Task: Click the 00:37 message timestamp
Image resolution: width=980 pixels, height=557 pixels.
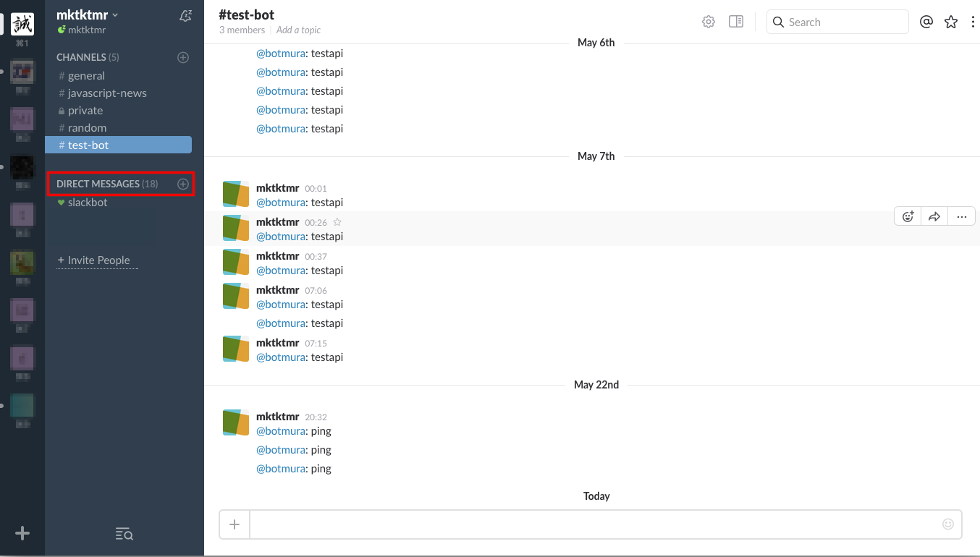Action: (316, 257)
